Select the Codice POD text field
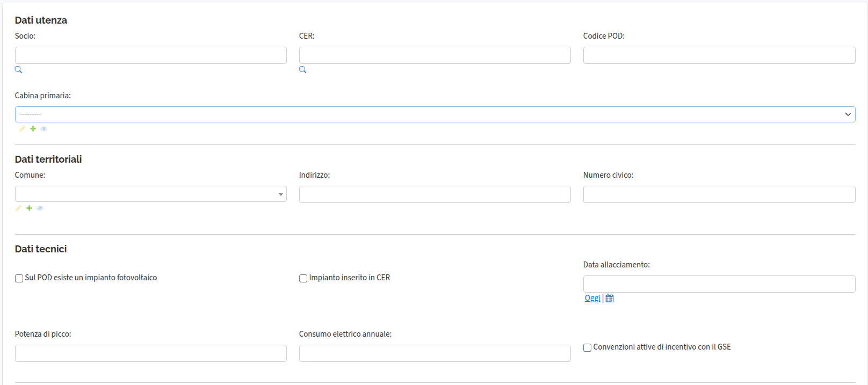Image resolution: width=868 pixels, height=385 pixels. pyautogui.click(x=719, y=55)
